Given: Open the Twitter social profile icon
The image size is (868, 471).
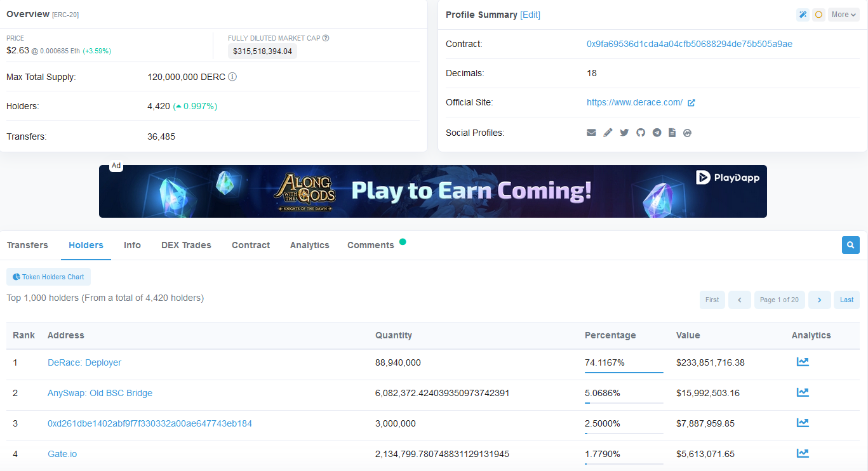Looking at the screenshot, I should [x=624, y=133].
